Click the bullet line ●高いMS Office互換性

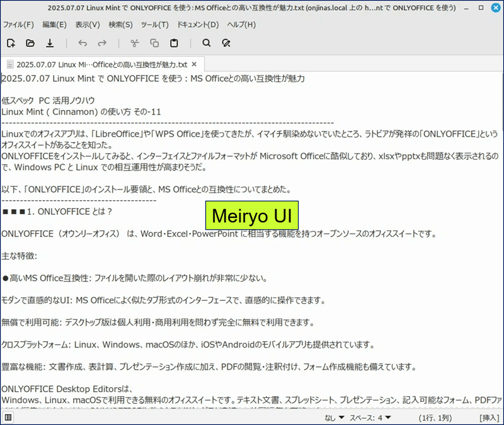click(x=135, y=278)
